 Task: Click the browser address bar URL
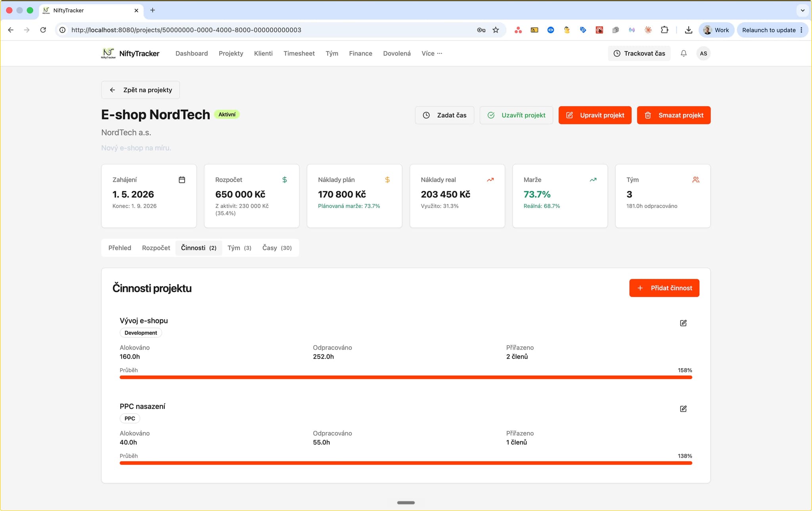(x=186, y=30)
